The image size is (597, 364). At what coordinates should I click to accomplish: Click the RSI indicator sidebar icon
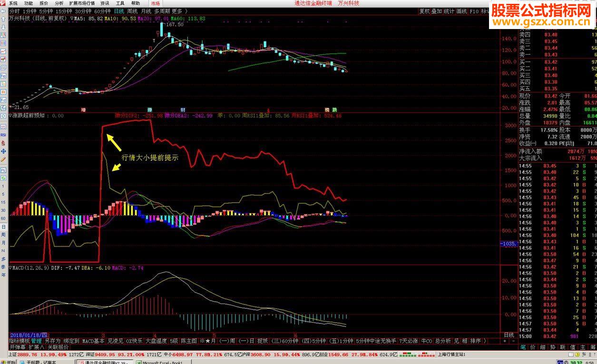pyautogui.click(x=3, y=135)
